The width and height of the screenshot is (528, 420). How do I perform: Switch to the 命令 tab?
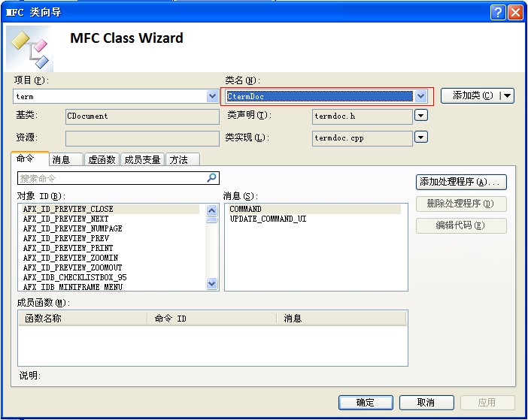[x=30, y=159]
